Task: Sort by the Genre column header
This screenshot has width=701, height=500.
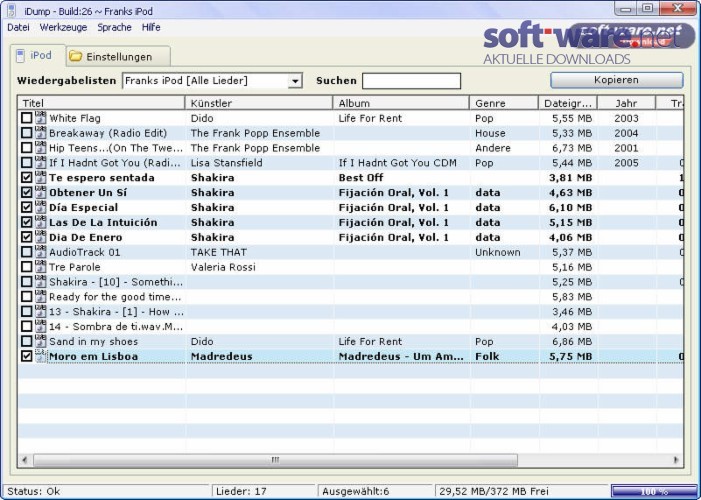Action: pos(504,103)
